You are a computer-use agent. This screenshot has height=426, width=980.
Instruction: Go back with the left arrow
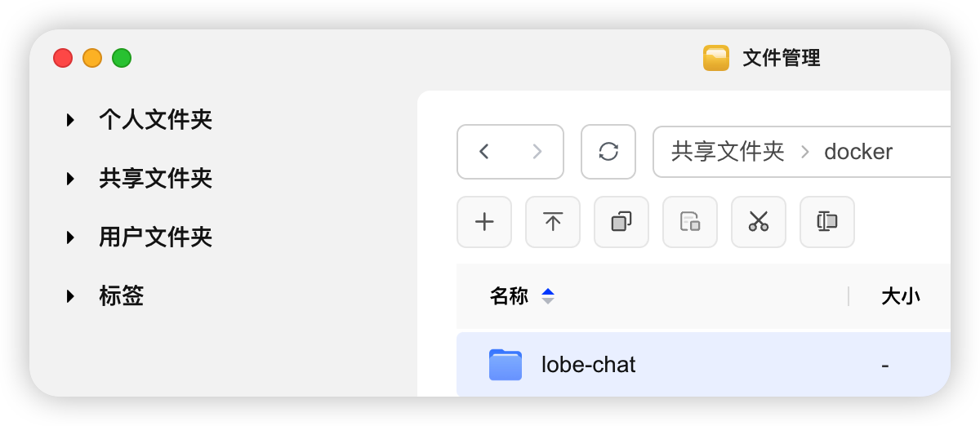tap(484, 152)
